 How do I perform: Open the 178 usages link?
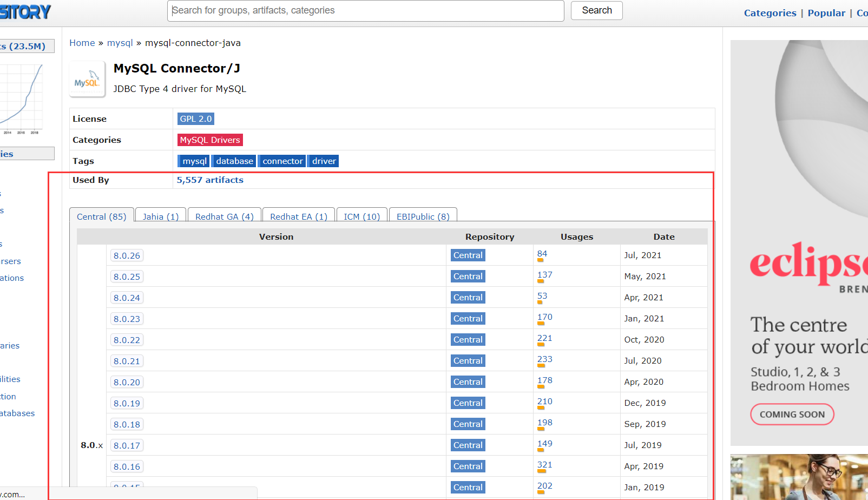tap(545, 380)
